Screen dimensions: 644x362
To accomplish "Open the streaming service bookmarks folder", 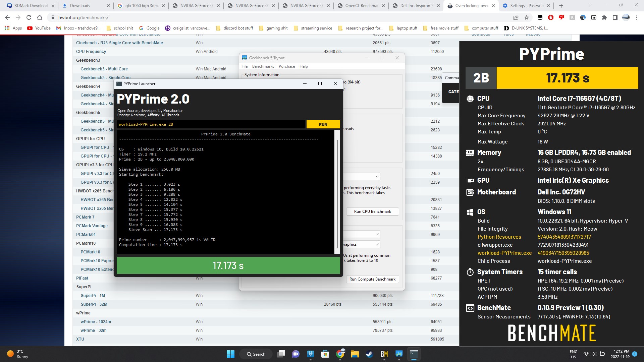I will click(313, 28).
